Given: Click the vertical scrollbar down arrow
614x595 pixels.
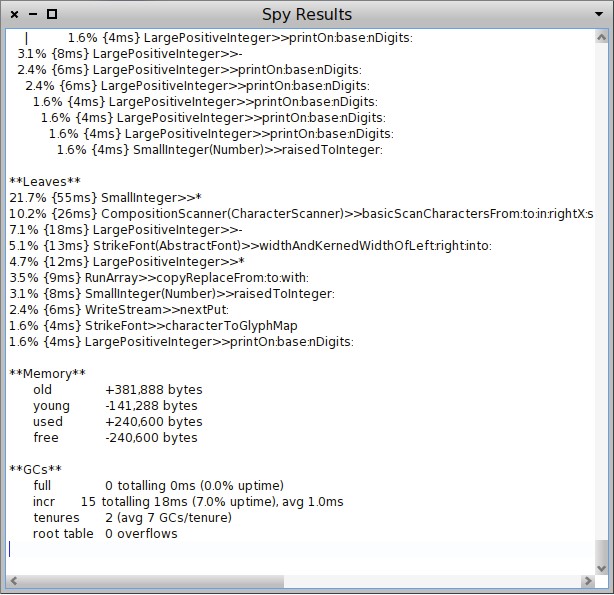Looking at the screenshot, I should pyautogui.click(x=599, y=566).
